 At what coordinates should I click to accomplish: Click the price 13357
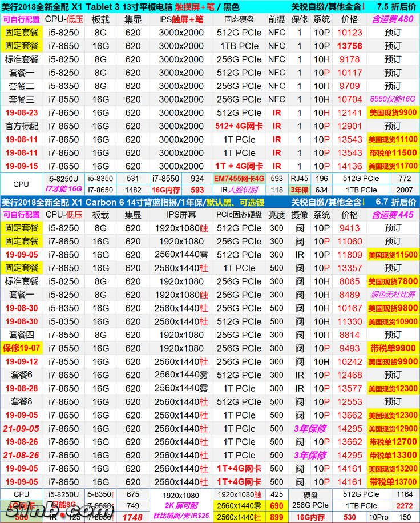[349, 268]
